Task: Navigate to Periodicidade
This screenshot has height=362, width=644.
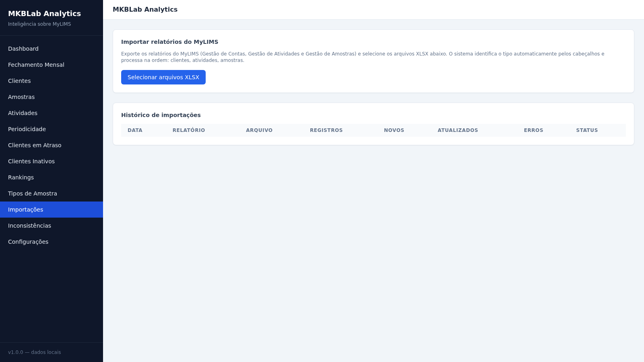Action: (x=52, y=129)
